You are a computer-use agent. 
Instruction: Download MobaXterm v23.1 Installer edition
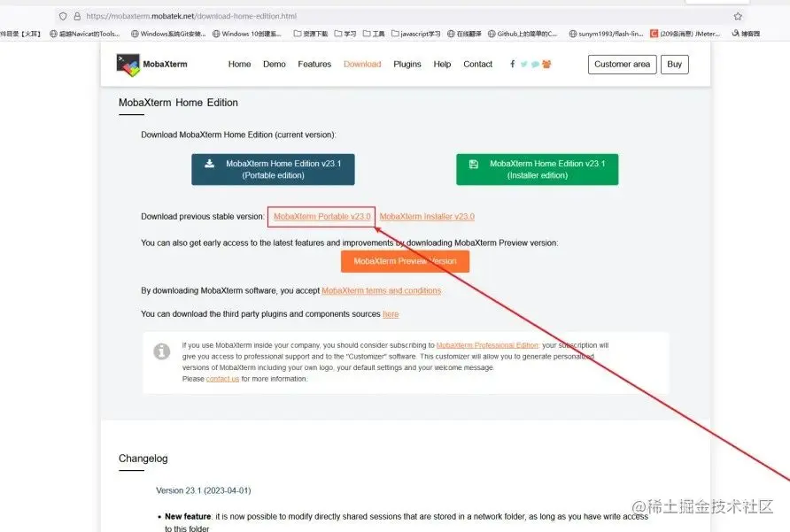pyautogui.click(x=537, y=169)
